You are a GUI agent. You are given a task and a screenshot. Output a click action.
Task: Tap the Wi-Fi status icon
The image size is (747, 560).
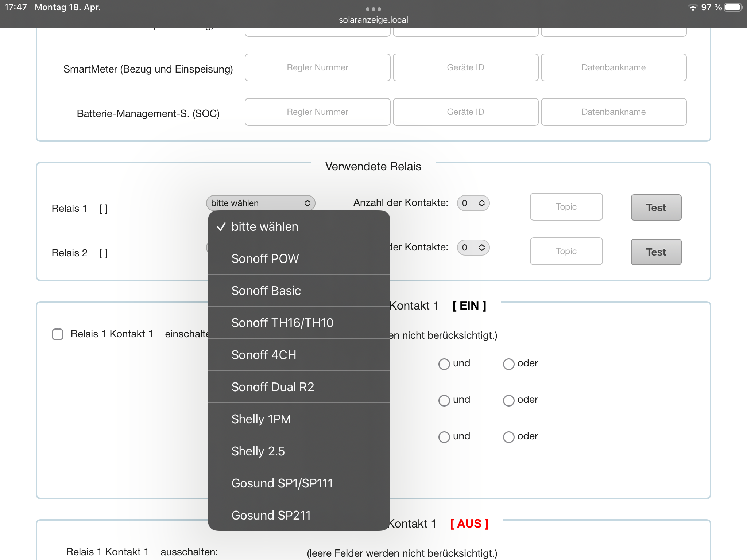point(692,7)
